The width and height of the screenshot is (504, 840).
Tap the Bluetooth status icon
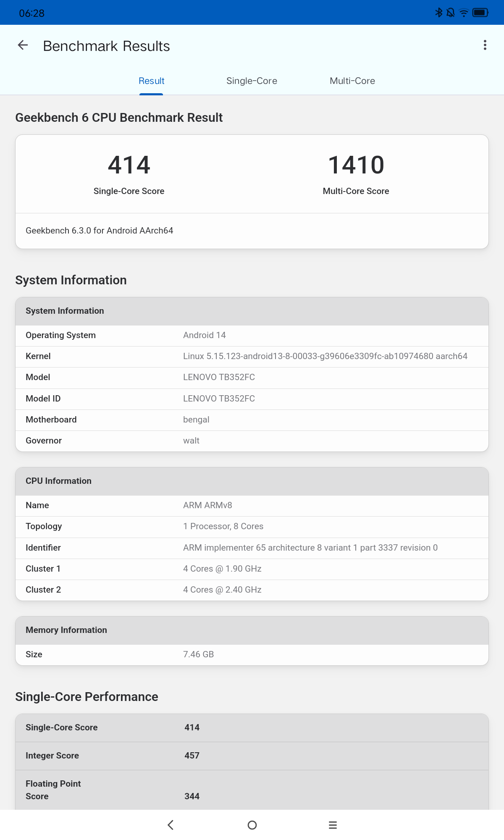pyautogui.click(x=439, y=13)
